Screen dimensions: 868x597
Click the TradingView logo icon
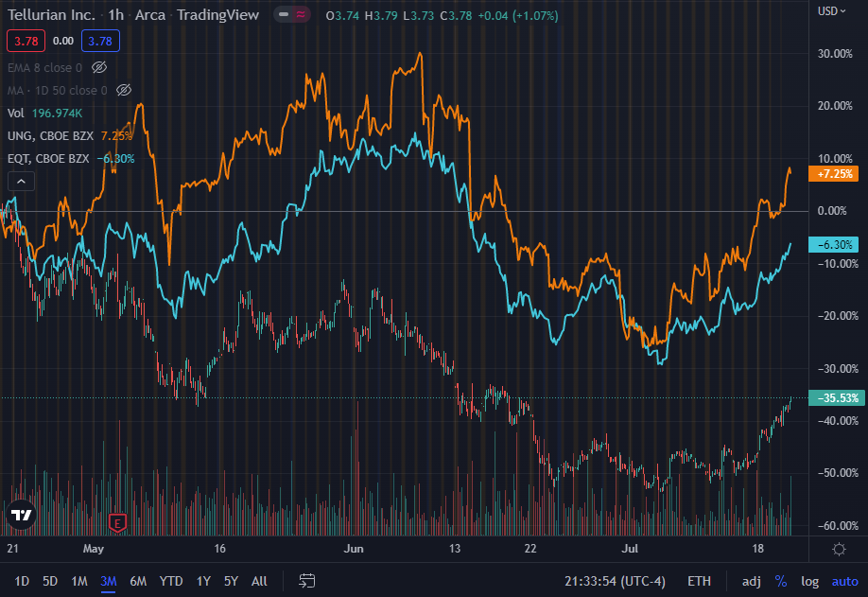pyautogui.click(x=21, y=515)
